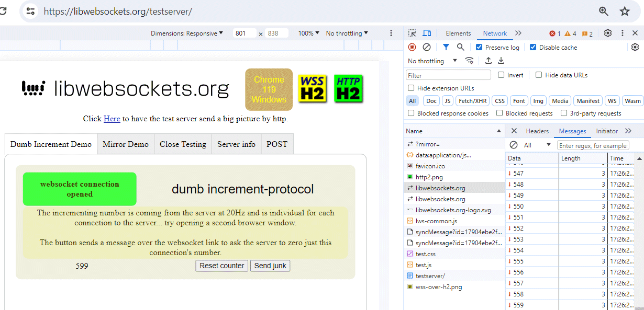The height and width of the screenshot is (310, 644).
Task: Follow the Here link for big picture
Action: click(x=112, y=119)
